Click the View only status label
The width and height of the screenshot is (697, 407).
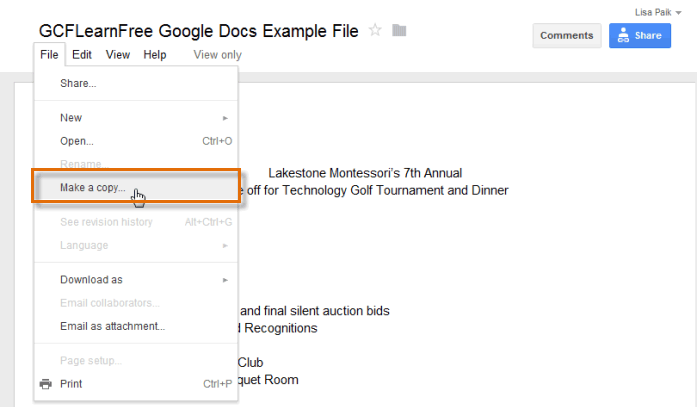(217, 55)
